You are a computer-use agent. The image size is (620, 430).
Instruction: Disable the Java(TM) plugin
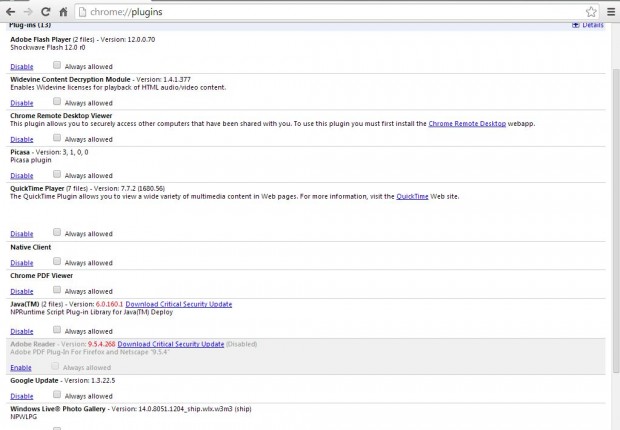tap(22, 331)
